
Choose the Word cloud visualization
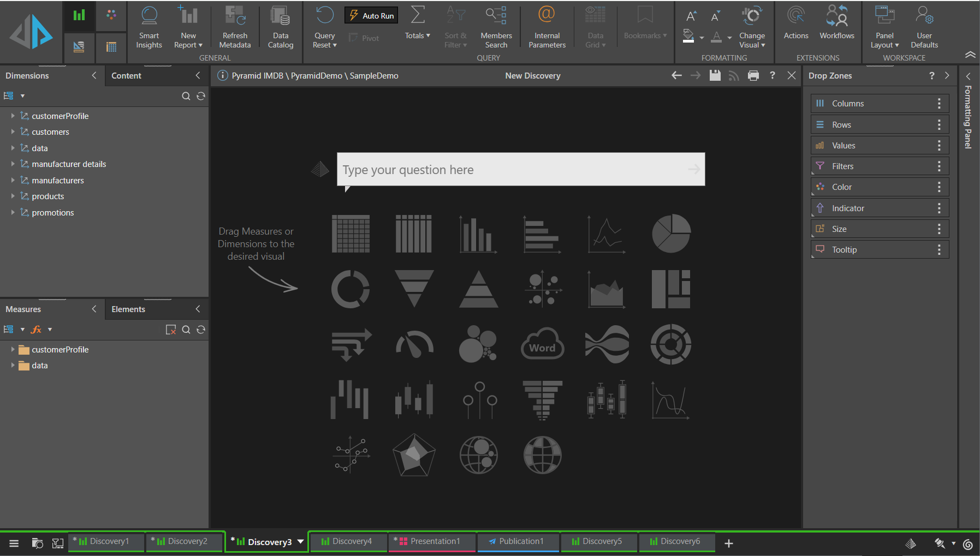pyautogui.click(x=542, y=345)
